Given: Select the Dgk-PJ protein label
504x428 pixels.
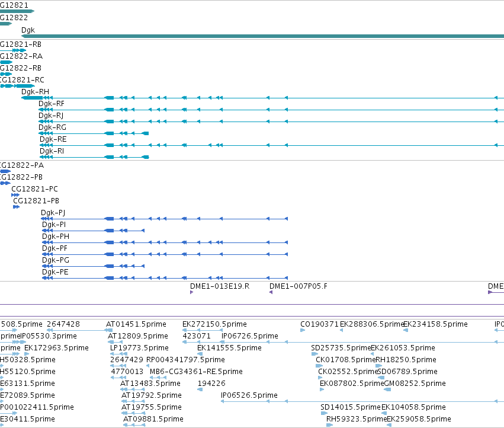Looking at the screenshot, I should coord(53,213).
